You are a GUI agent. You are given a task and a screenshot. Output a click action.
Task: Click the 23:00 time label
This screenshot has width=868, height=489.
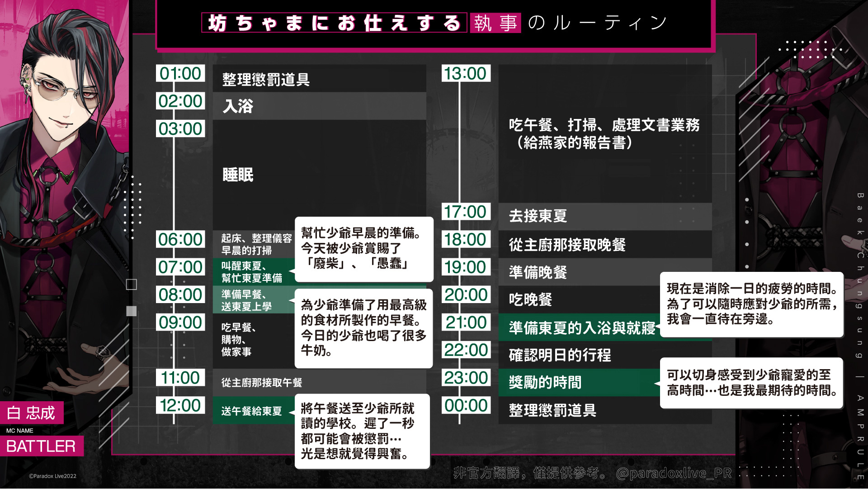point(466,377)
